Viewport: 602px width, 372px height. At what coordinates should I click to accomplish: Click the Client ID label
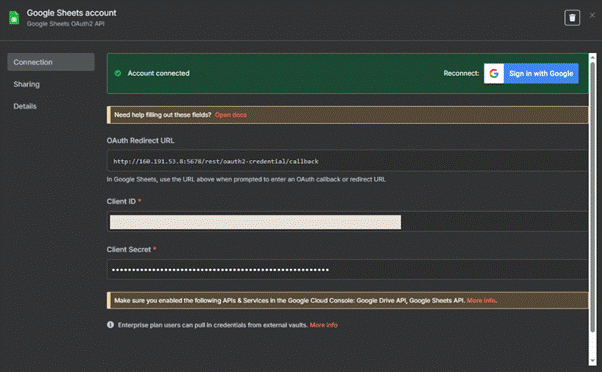(x=121, y=201)
